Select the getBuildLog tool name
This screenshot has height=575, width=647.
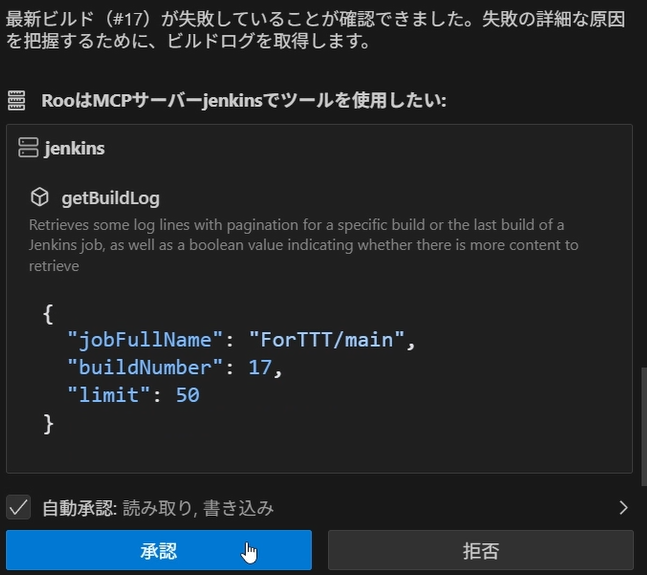tap(110, 198)
